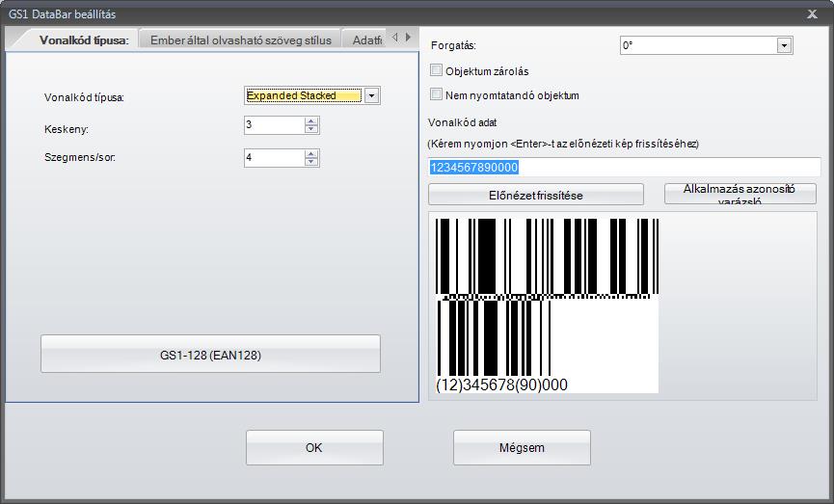Click the Vonalkód adat label
Viewport: 834px width, 504px height.
(x=462, y=122)
